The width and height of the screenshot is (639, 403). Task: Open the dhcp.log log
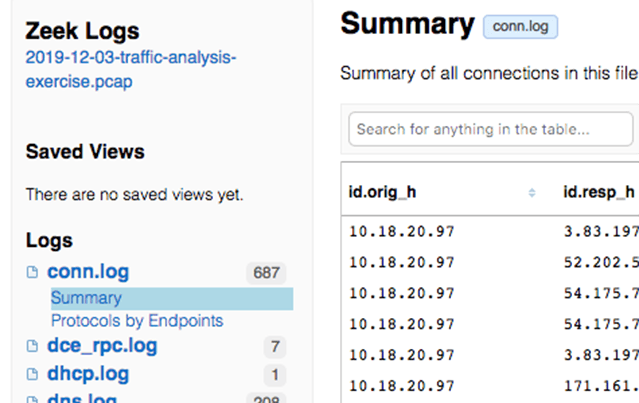tap(88, 374)
